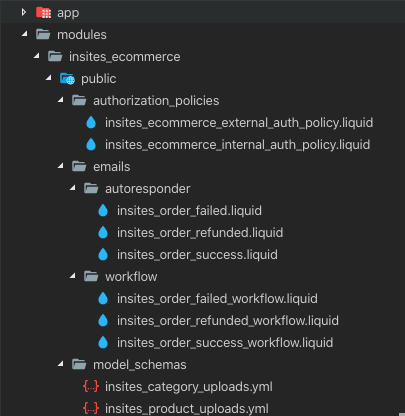Open insites_order_refunded.liquid file

click(x=200, y=233)
